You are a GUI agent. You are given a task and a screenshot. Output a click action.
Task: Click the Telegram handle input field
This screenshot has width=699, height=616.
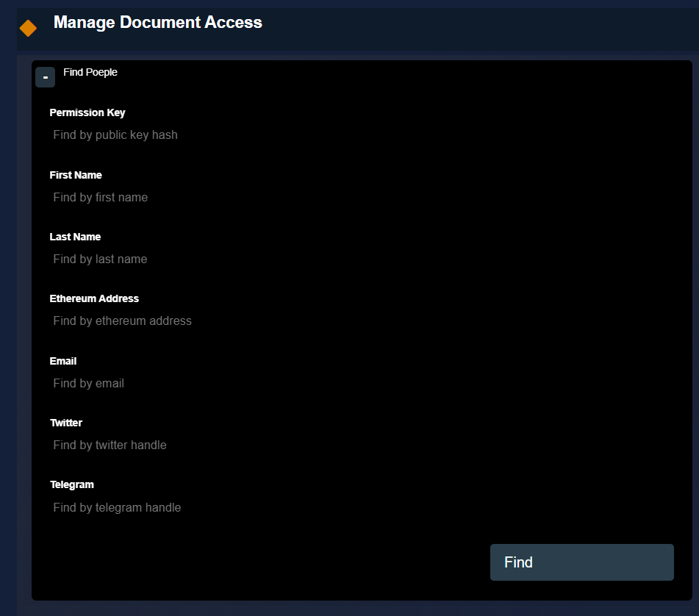pos(221,507)
